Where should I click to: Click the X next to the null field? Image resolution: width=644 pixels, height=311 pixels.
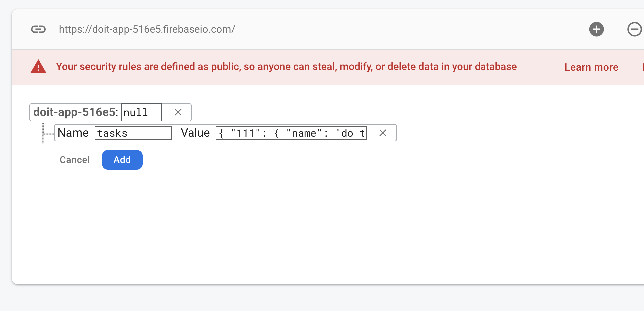click(x=178, y=112)
